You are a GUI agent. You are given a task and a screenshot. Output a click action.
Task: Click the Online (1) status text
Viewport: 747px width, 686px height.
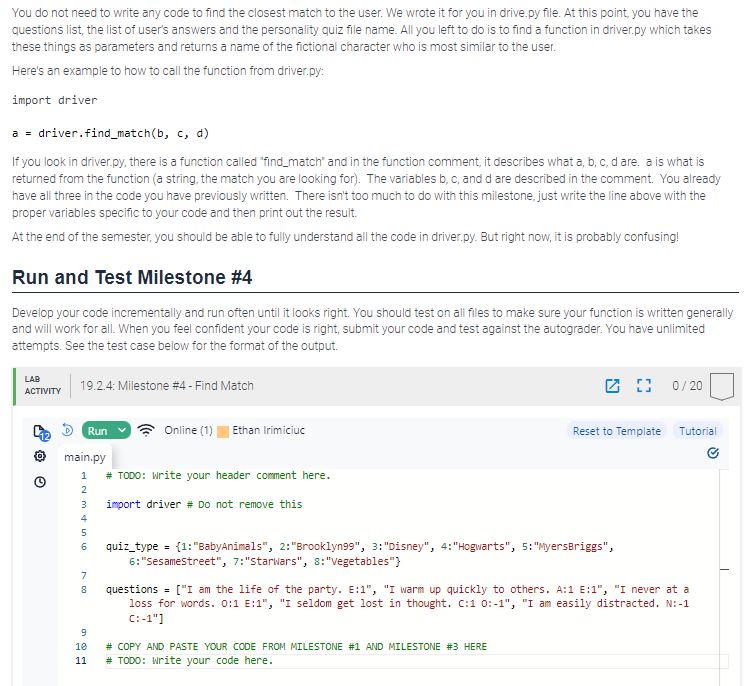pyautogui.click(x=188, y=430)
